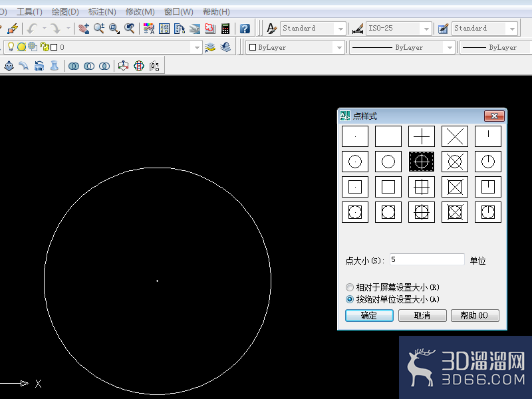Select the Loft solid tool
Viewport: 532px width, 399px height.
click(x=55, y=65)
